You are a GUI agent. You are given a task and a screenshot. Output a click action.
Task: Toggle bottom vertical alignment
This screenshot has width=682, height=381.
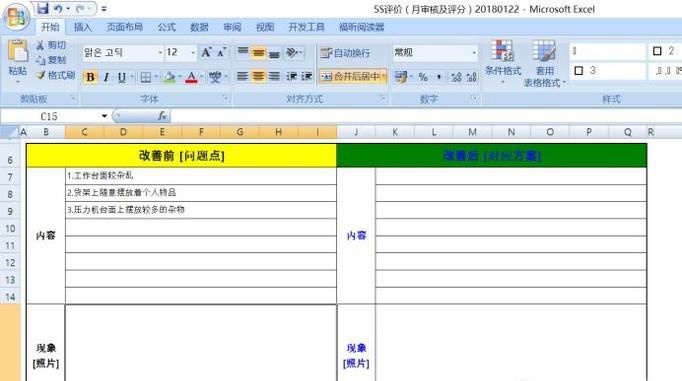click(274, 53)
